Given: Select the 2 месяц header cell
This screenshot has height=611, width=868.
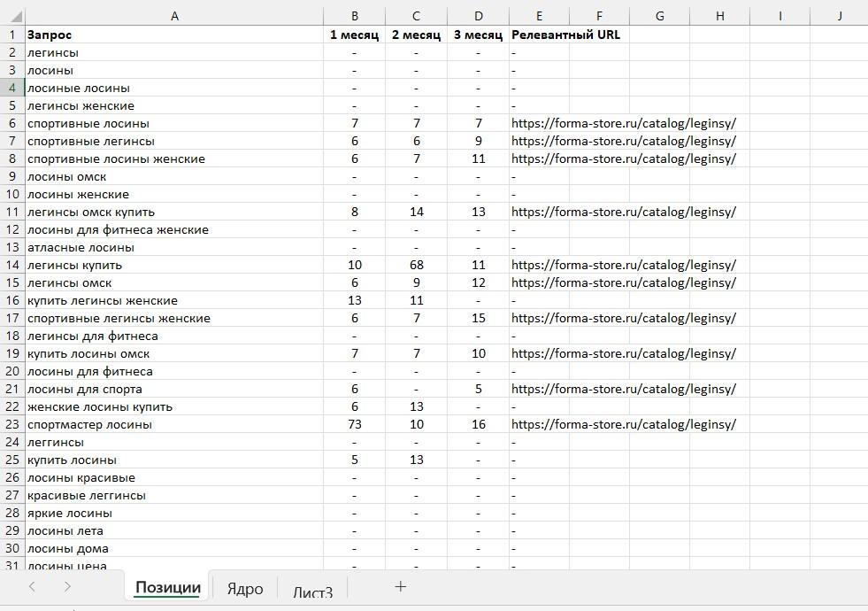Looking at the screenshot, I should tap(416, 35).
